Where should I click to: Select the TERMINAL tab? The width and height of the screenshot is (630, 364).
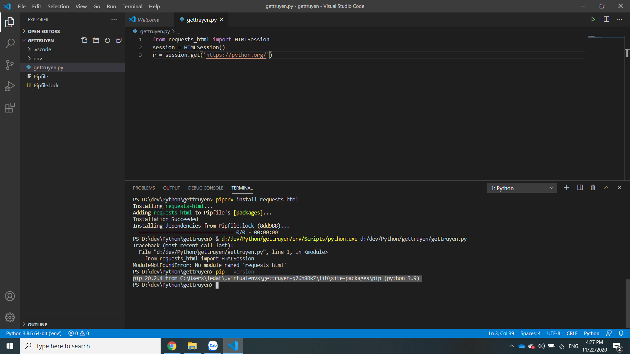pos(241,188)
